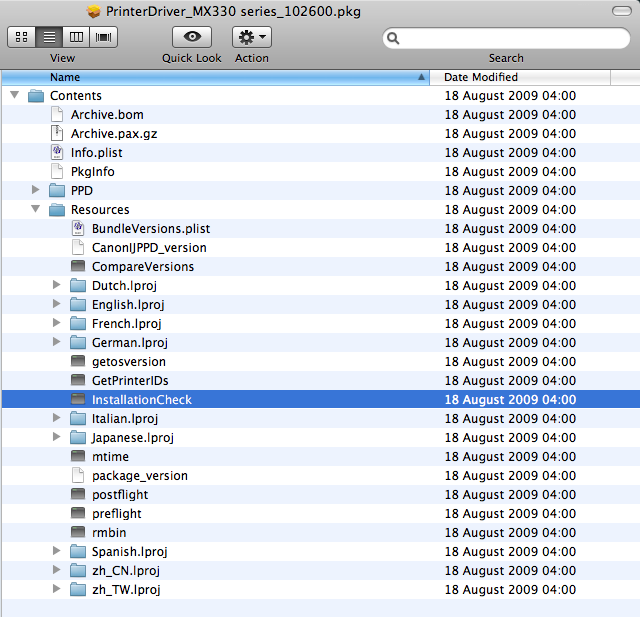The height and width of the screenshot is (617, 640).
Task: Select the mtime executable icon
Action: pyautogui.click(x=78, y=456)
